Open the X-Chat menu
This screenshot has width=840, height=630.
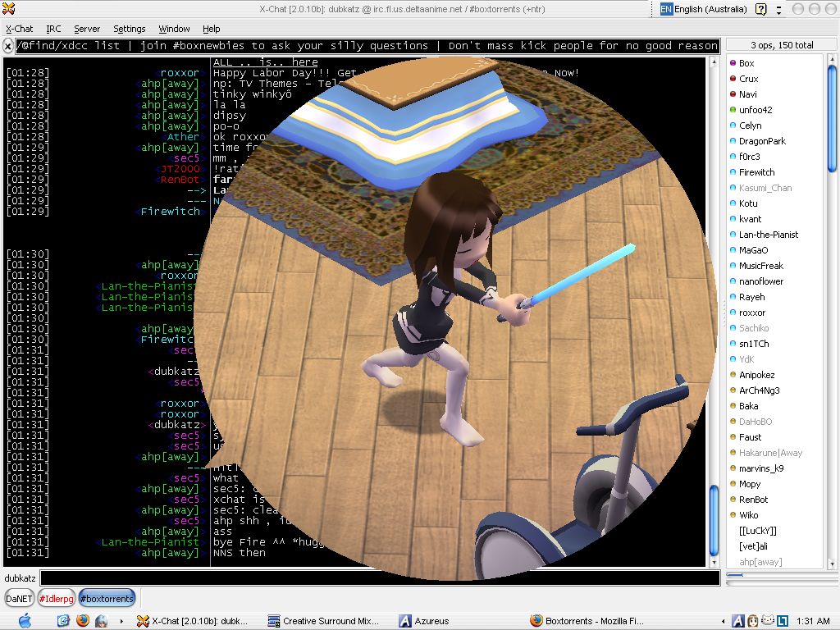click(x=20, y=29)
